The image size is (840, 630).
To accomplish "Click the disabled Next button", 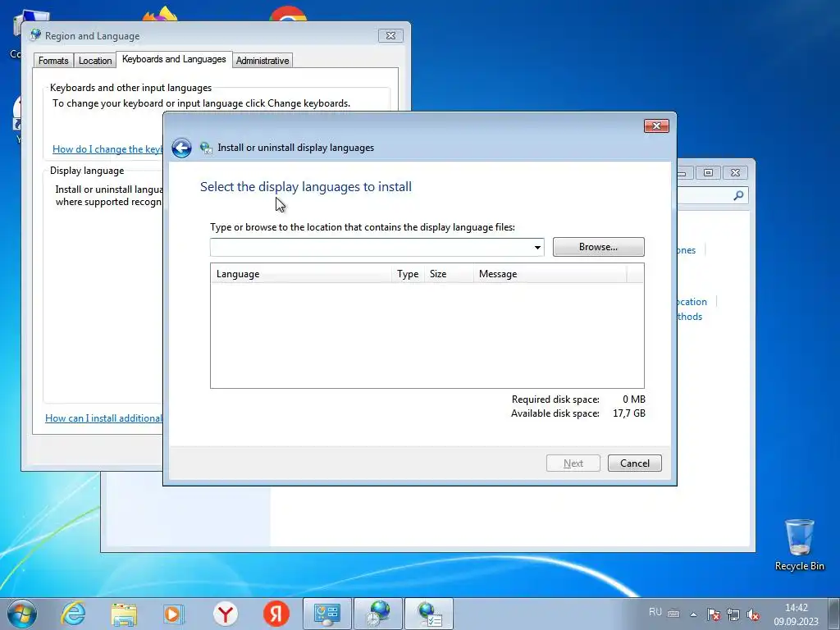I will 573,463.
